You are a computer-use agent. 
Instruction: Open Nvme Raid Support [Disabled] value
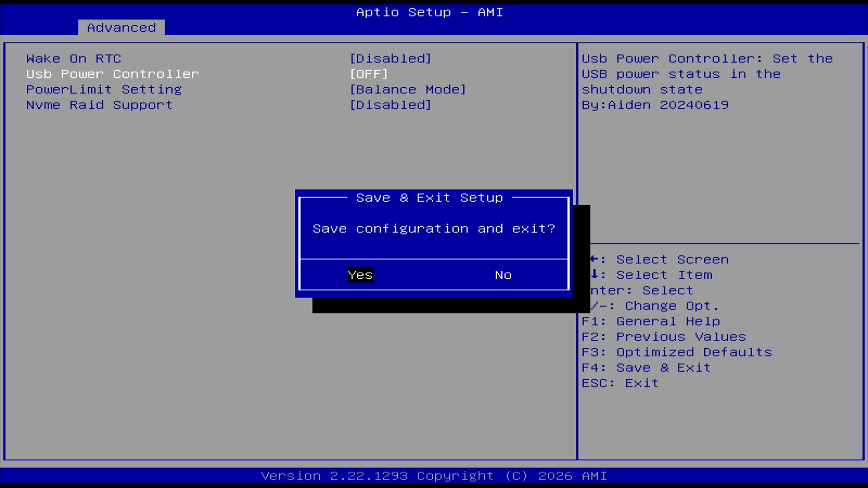click(x=391, y=105)
